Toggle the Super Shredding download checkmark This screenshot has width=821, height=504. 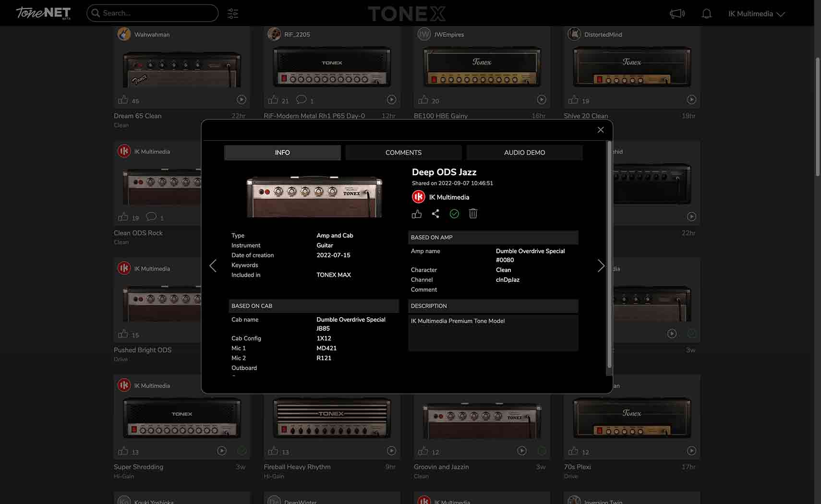241,451
